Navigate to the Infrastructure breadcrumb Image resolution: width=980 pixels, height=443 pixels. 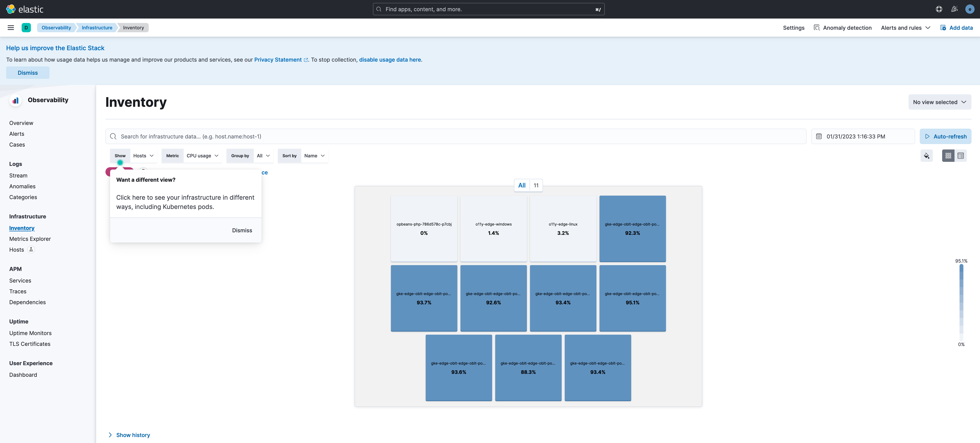click(x=97, y=27)
